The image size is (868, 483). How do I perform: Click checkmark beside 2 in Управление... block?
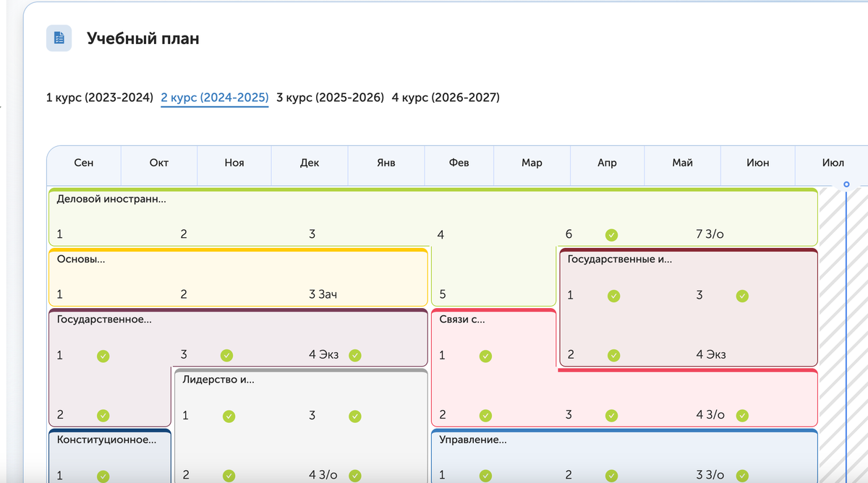611,475
